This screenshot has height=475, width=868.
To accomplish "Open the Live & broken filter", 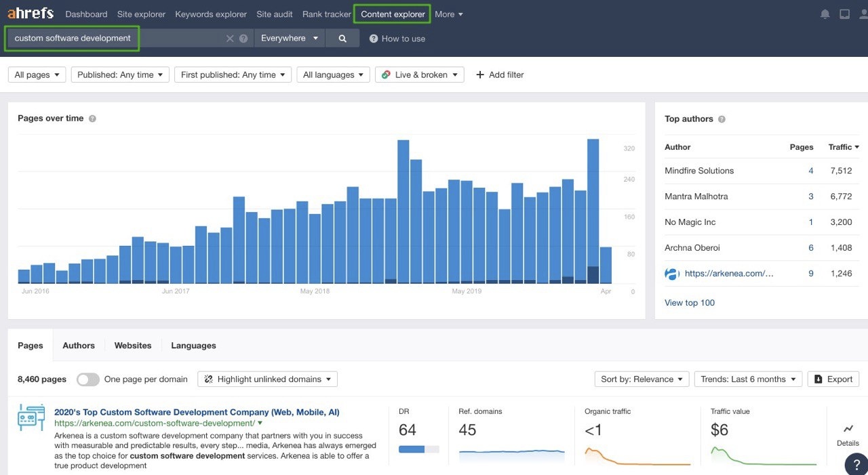I will 419,75.
